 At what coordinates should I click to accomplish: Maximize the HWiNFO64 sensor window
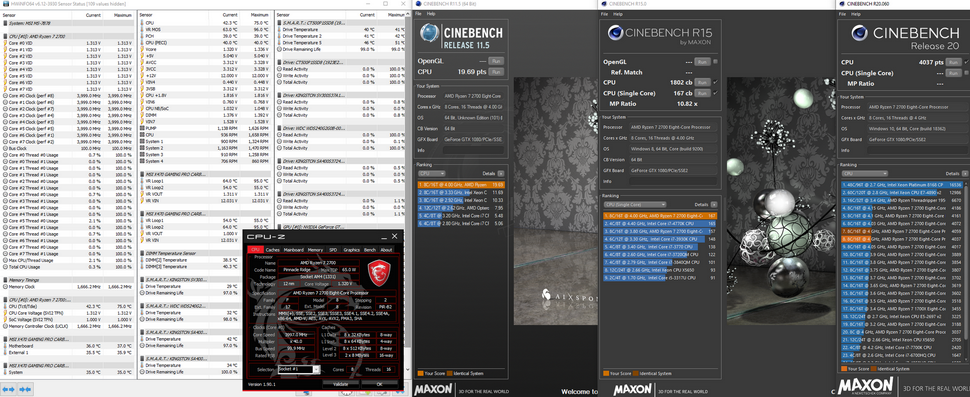385,4
